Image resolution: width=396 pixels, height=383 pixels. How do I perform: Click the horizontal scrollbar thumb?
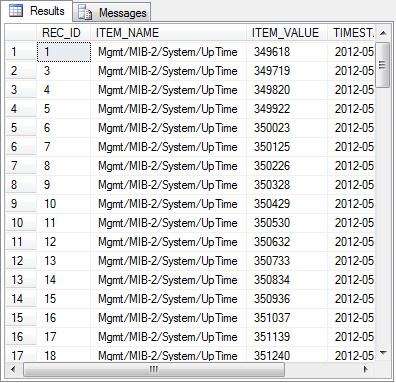[x=154, y=369]
